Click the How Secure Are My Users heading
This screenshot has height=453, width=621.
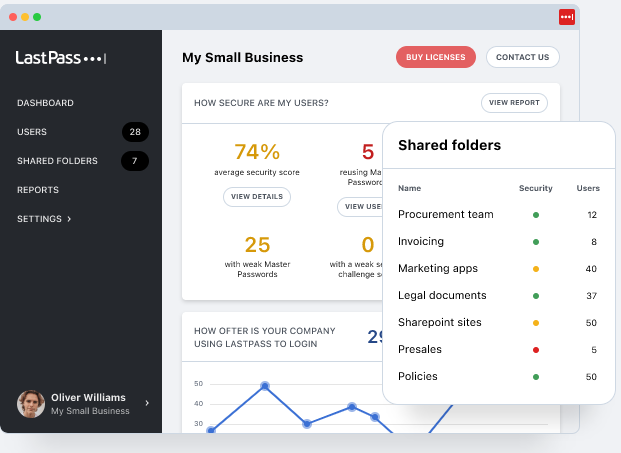click(x=261, y=103)
